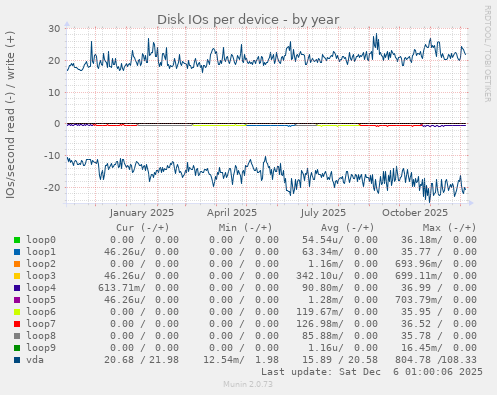This screenshot has height=395, width=497.
Task: Click the y-axis title IOs/second read write
Action: point(10,115)
